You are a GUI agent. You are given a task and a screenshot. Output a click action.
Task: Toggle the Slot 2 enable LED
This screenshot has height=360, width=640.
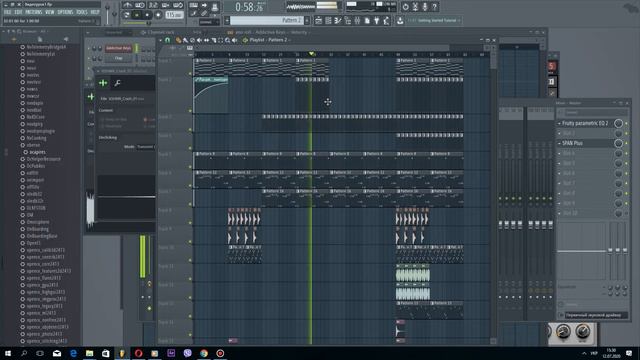[x=627, y=133]
